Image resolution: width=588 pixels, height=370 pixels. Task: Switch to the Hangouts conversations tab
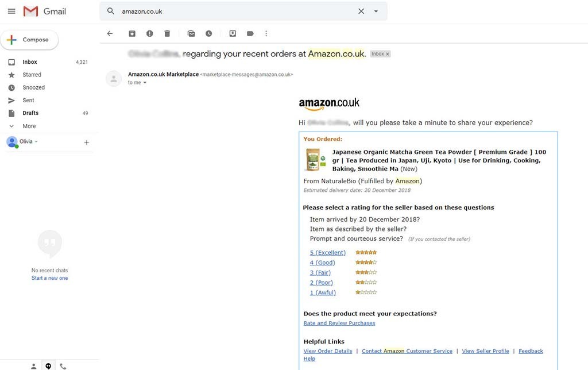(x=48, y=366)
